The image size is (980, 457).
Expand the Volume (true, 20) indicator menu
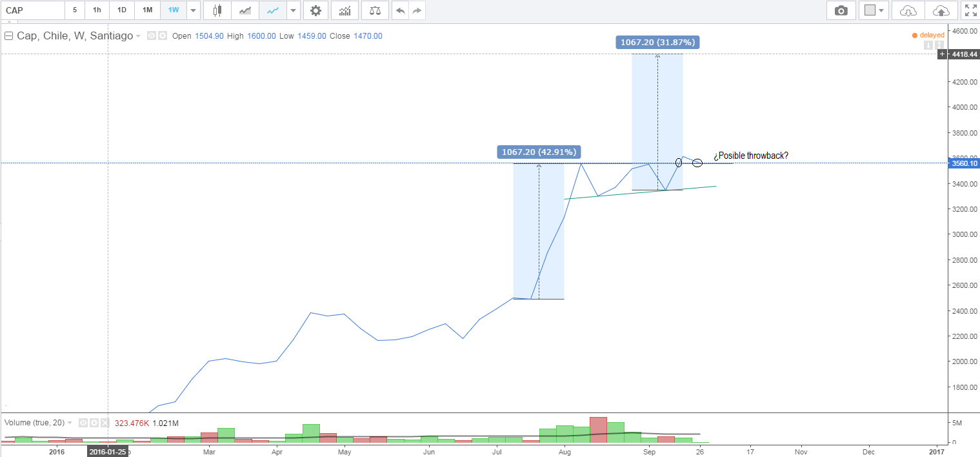(70, 423)
